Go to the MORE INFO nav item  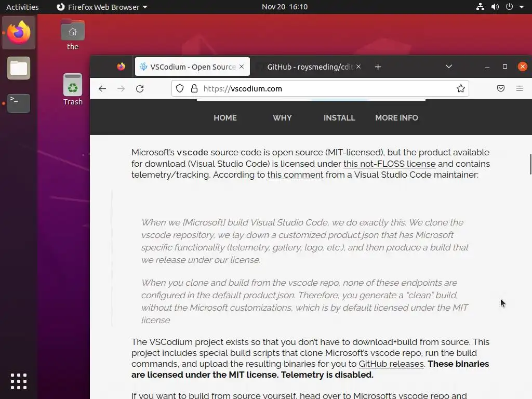coord(396,118)
